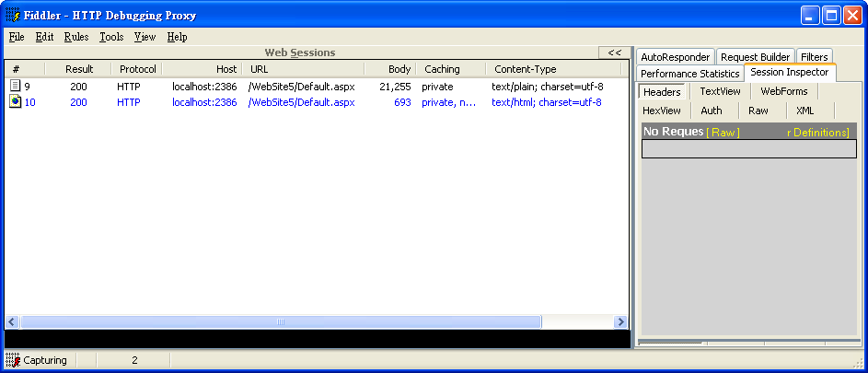
Task: Click the document icon of session 9
Action: (x=16, y=87)
